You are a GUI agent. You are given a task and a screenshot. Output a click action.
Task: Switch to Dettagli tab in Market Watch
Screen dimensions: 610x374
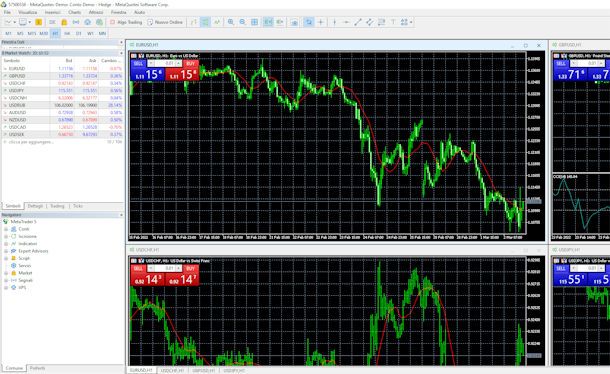point(35,206)
